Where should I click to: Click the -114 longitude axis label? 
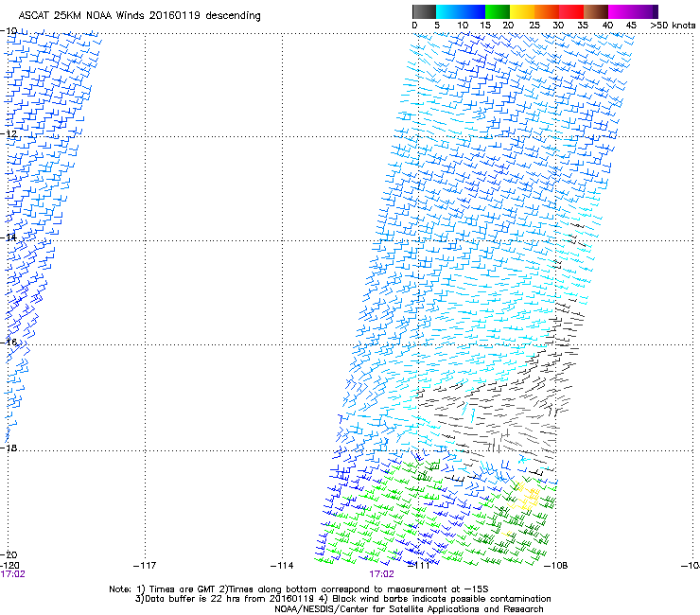click(x=282, y=566)
